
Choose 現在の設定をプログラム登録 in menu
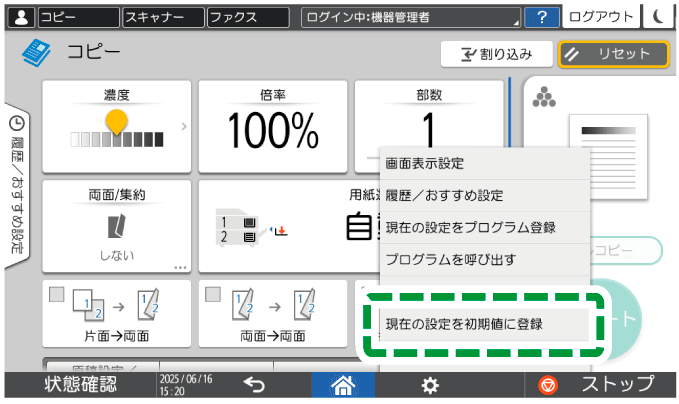(x=485, y=228)
